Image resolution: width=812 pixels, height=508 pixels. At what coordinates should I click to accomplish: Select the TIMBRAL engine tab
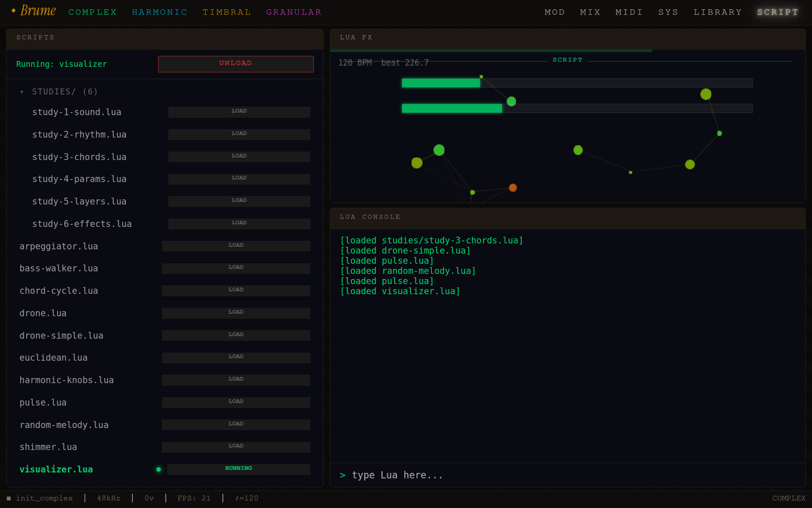227,12
